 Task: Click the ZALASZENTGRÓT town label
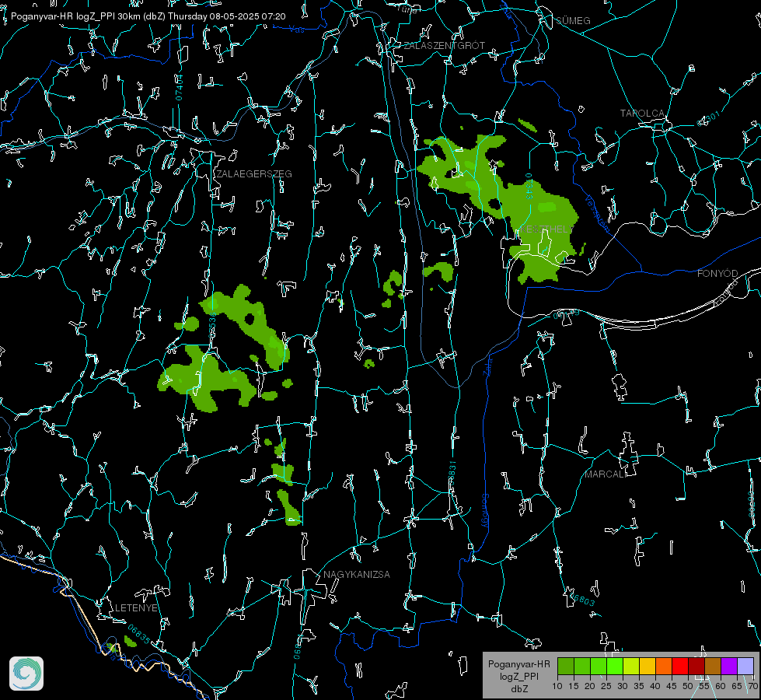pyautogui.click(x=445, y=46)
